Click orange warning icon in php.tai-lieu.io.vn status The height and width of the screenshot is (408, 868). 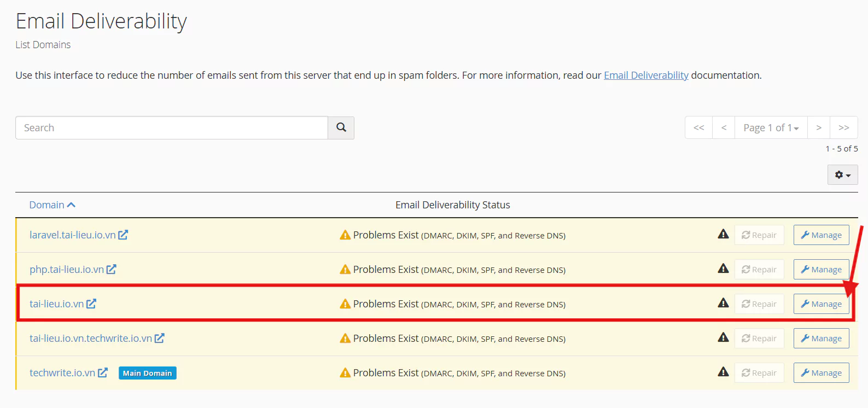(x=345, y=269)
